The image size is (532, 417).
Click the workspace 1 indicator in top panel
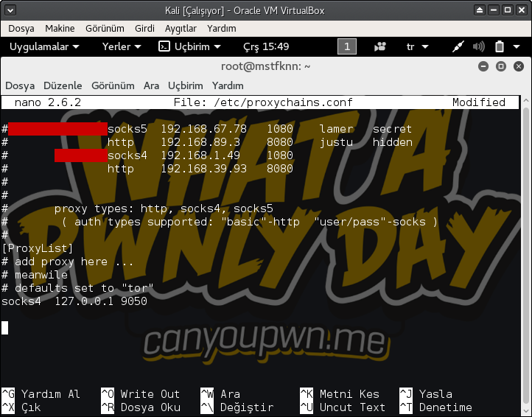click(x=346, y=46)
